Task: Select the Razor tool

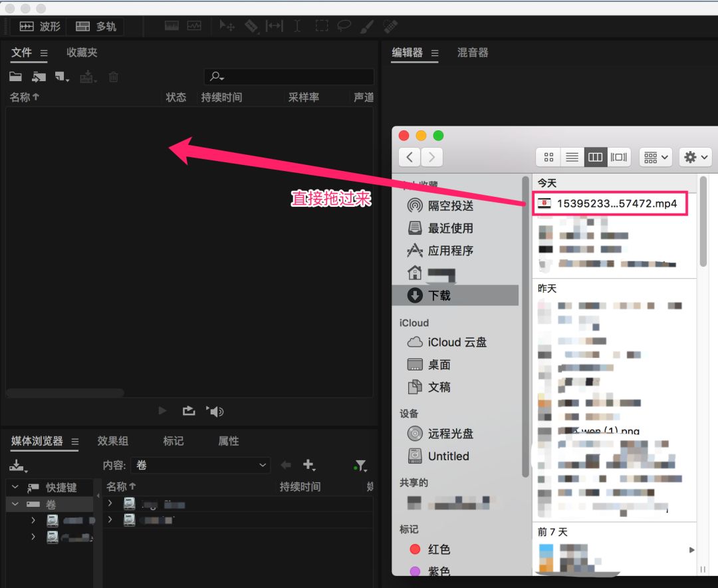Action: pyautogui.click(x=251, y=26)
